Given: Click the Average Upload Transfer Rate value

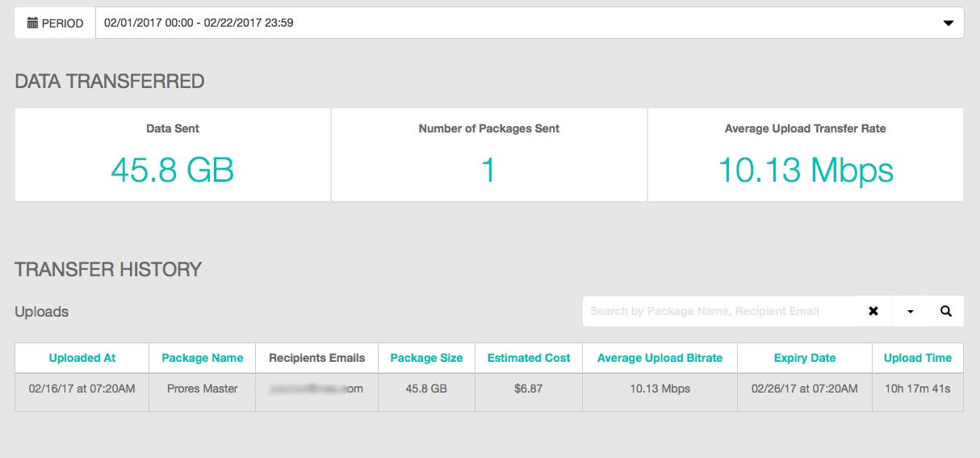Looking at the screenshot, I should coord(806,170).
